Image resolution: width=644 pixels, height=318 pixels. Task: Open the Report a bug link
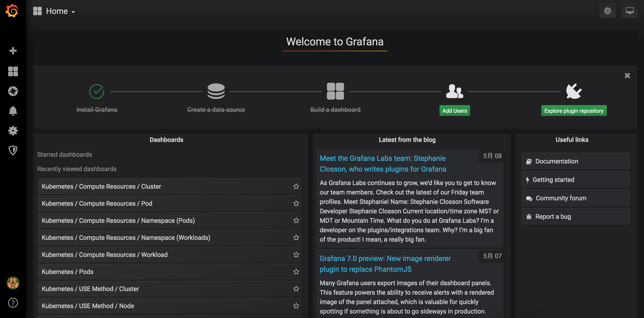pyautogui.click(x=576, y=216)
